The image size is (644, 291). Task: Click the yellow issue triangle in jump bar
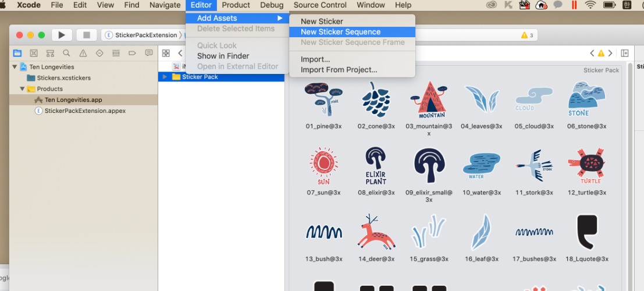pyautogui.click(x=602, y=53)
